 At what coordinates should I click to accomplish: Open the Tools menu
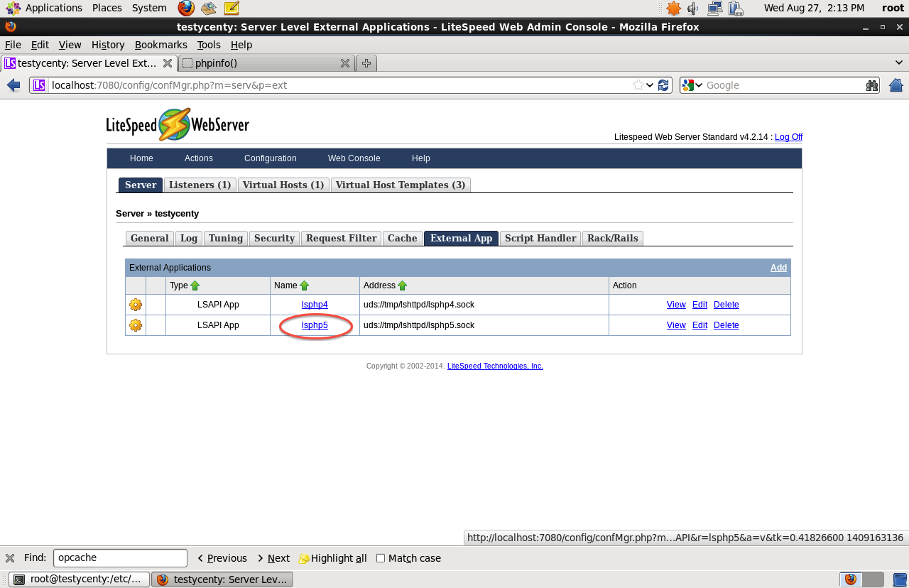[209, 45]
